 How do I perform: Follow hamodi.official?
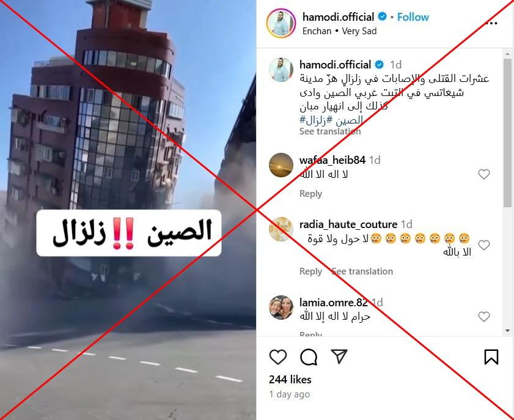[x=413, y=17]
